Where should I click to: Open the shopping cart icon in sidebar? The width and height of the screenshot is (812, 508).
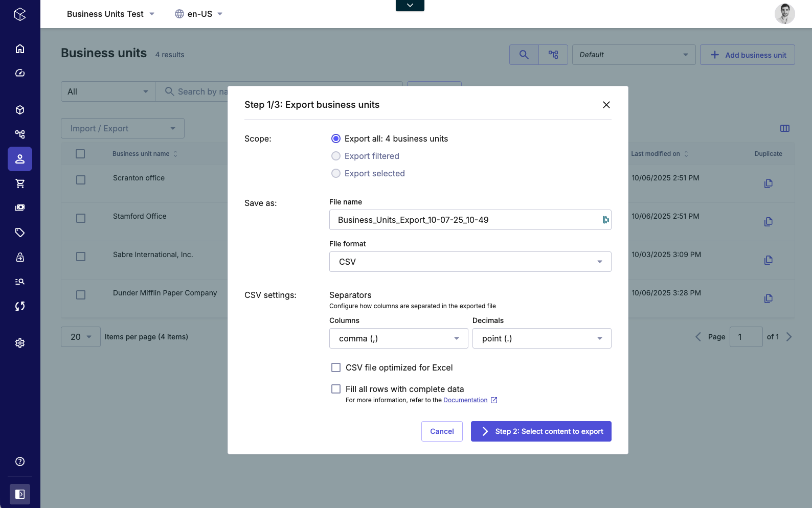click(20, 183)
